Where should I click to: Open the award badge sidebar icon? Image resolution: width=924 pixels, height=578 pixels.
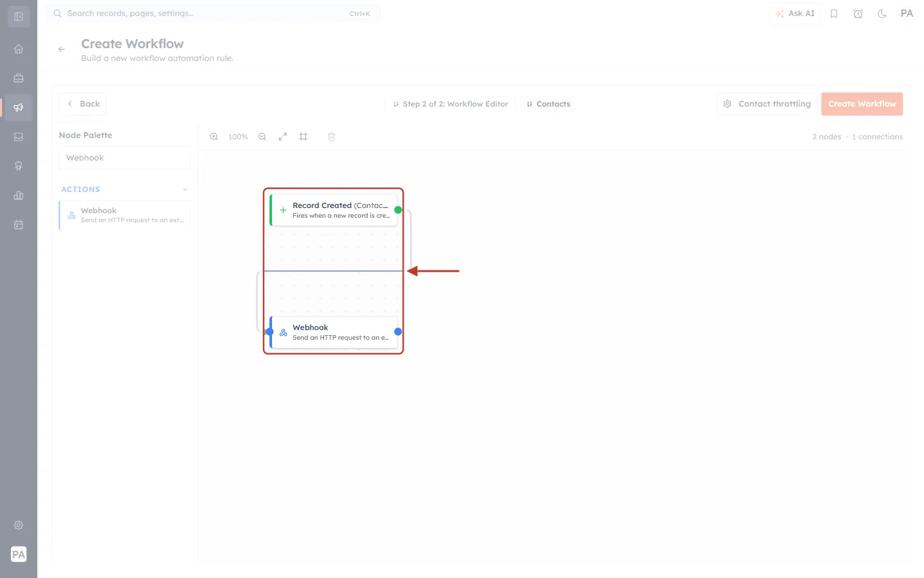click(x=19, y=166)
